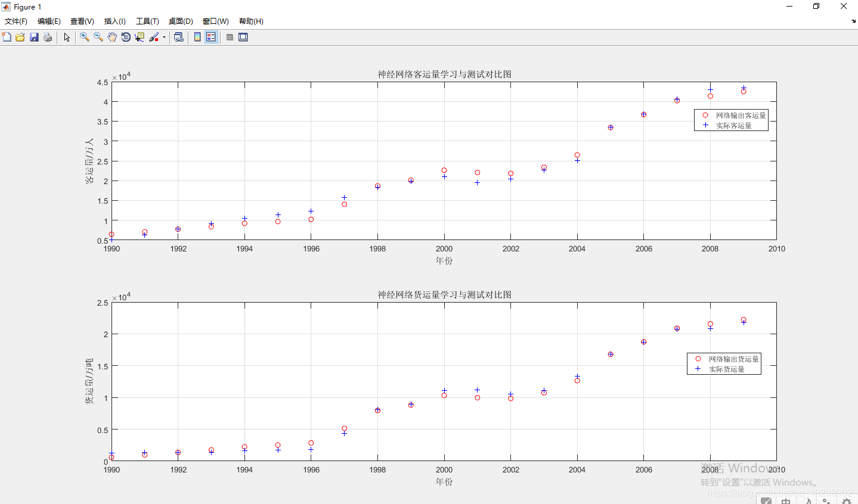The height and width of the screenshot is (504, 858).
Task: Click the blue plus at 2001 in the upper chart
Action: 478,183
